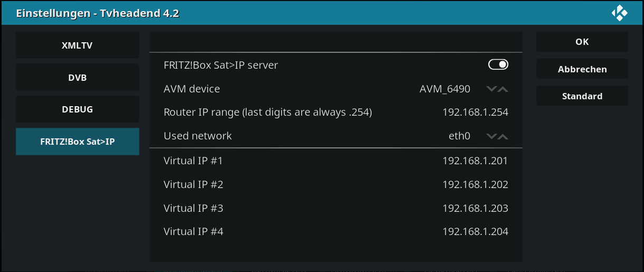Select the Used network eth0 row
The width and height of the screenshot is (644, 272).
click(x=336, y=136)
